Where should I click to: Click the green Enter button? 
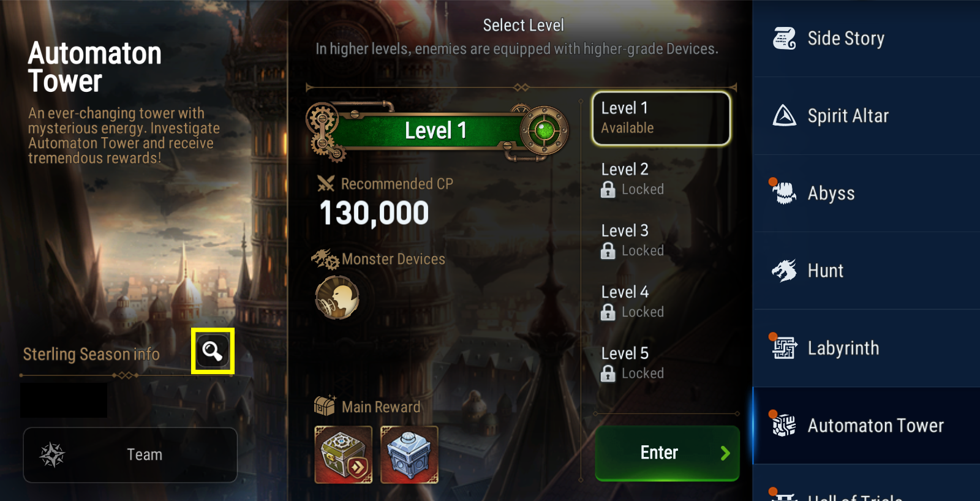pyautogui.click(x=667, y=453)
